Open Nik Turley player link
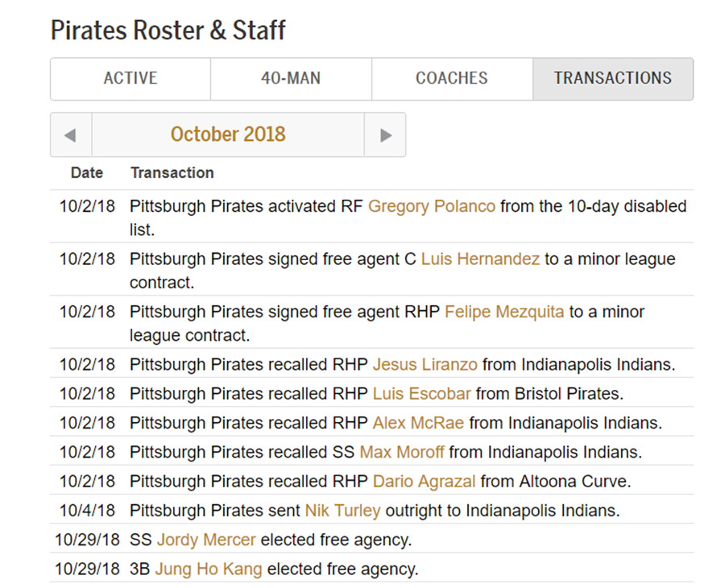The width and height of the screenshot is (725, 588). pyautogui.click(x=342, y=511)
